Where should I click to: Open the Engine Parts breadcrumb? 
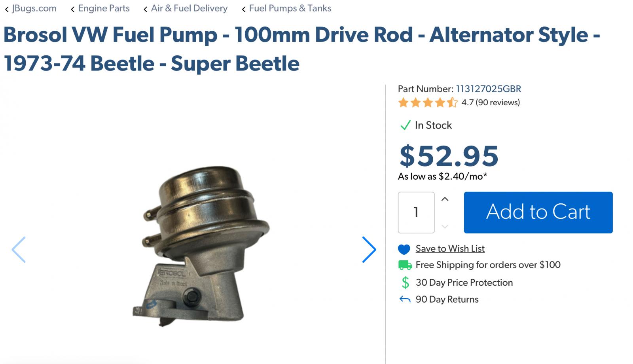[104, 8]
